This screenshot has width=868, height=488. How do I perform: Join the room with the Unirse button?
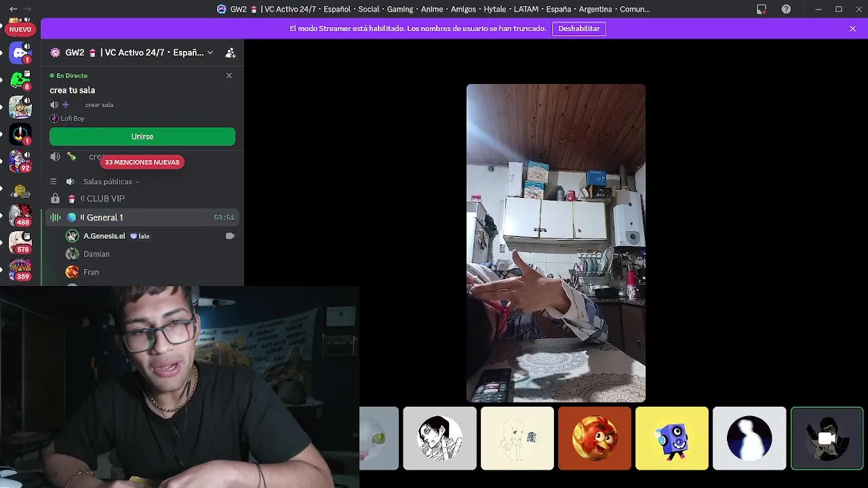coord(142,136)
